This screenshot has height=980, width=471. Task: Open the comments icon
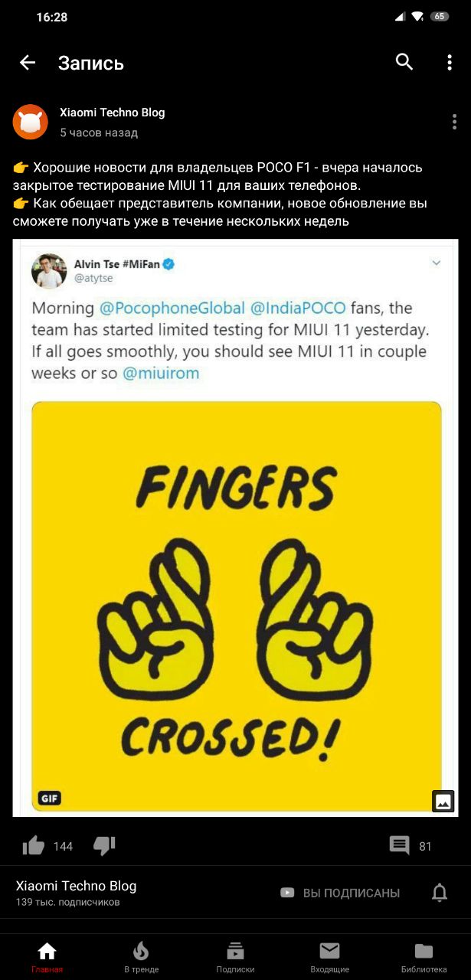400,845
